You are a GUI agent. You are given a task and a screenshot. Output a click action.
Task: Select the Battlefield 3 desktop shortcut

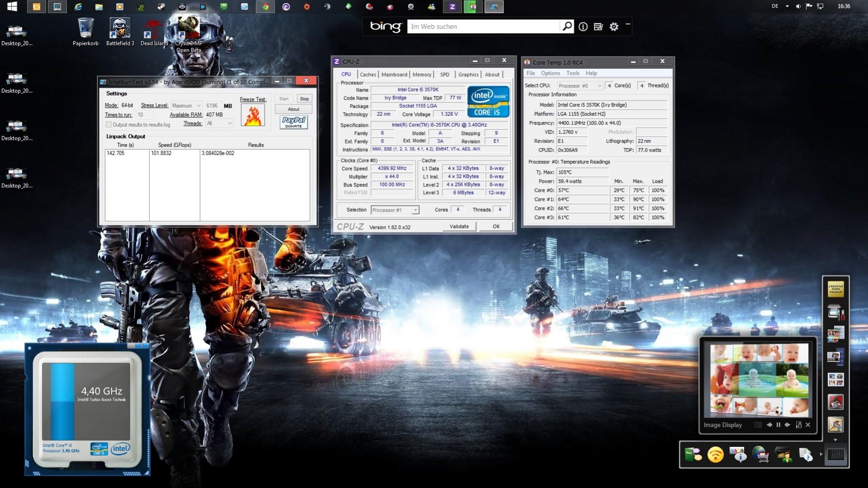point(120,32)
